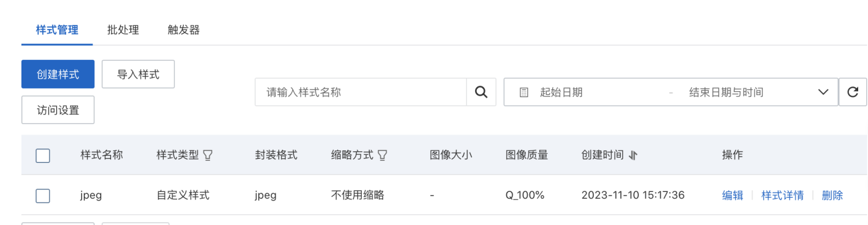Switch to the 触发器 tab
Image resolution: width=868 pixels, height=225 pixels.
click(184, 30)
